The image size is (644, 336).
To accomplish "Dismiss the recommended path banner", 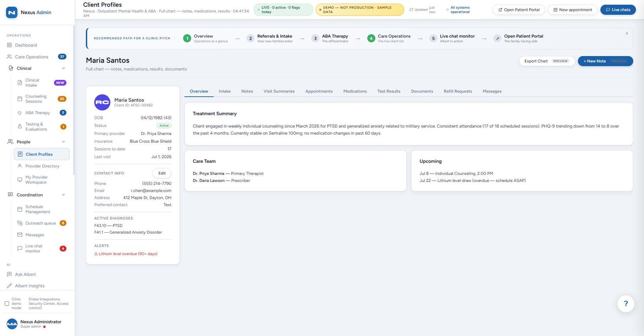I will (x=627, y=33).
